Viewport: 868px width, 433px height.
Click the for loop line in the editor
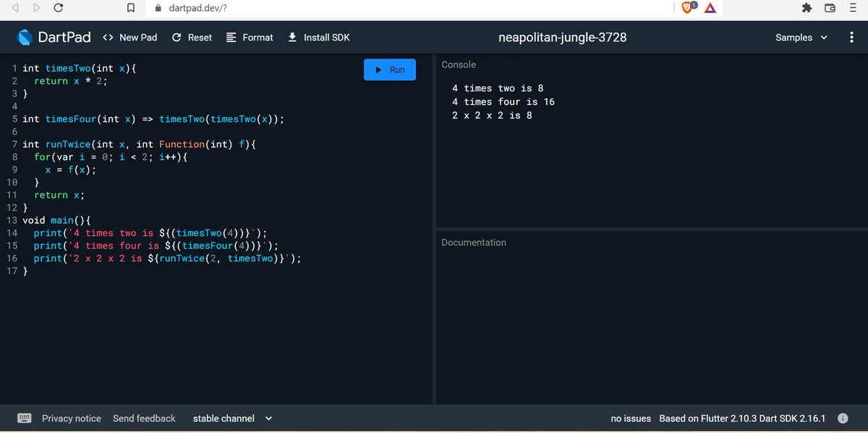point(111,157)
